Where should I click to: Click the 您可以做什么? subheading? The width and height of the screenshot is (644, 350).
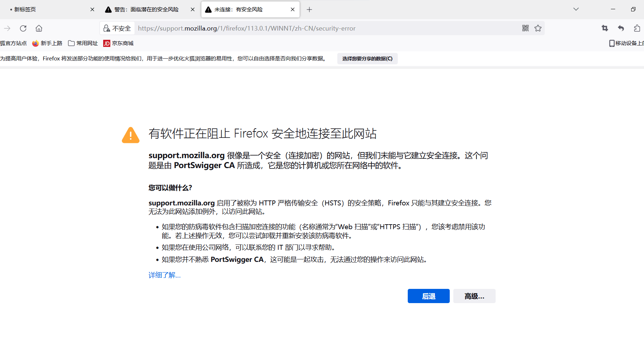coord(170,188)
